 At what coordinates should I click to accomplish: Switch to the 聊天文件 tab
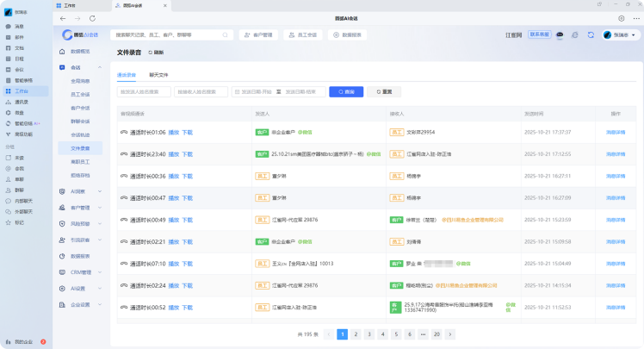pyautogui.click(x=158, y=75)
